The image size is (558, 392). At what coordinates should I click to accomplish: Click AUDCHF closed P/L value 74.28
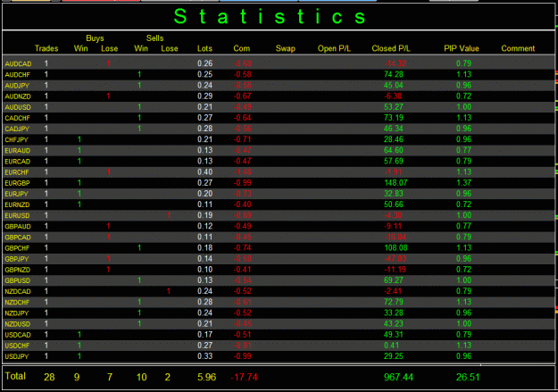394,74
